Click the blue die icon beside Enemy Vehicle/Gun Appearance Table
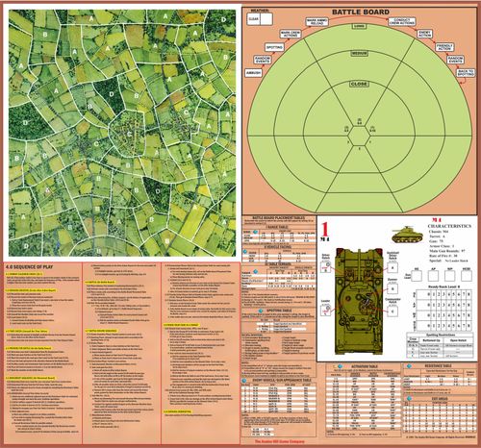 pos(244,381)
